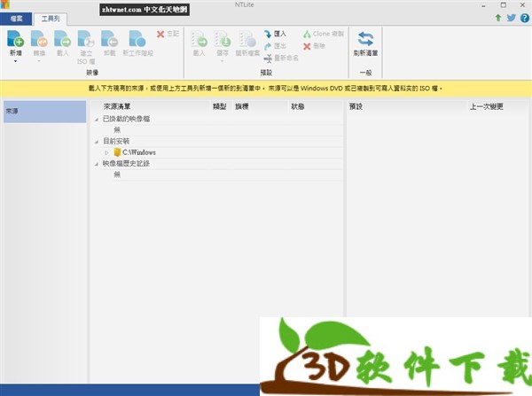This screenshot has width=532, height=396.
Task: Click the 來源清單 column header
Action: pyautogui.click(x=117, y=106)
